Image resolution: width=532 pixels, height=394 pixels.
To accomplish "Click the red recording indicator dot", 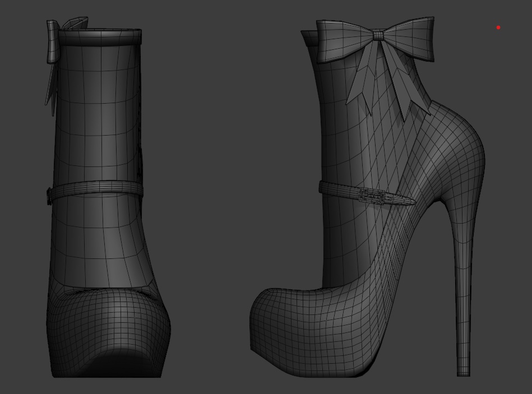I will (498, 26).
